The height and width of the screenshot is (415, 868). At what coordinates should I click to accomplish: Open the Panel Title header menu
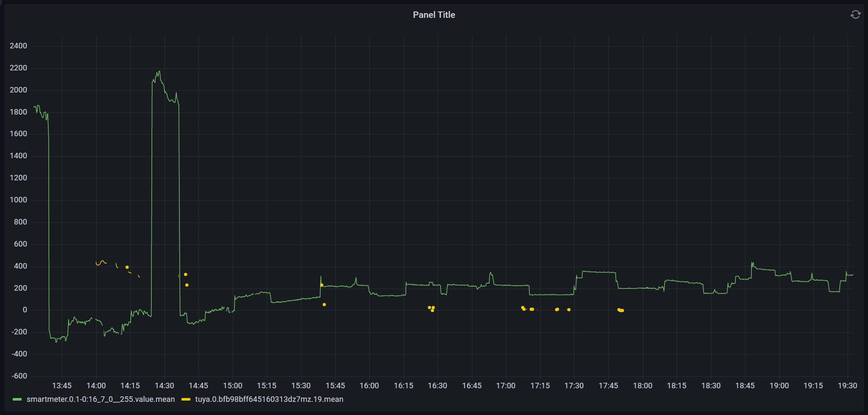click(x=434, y=15)
